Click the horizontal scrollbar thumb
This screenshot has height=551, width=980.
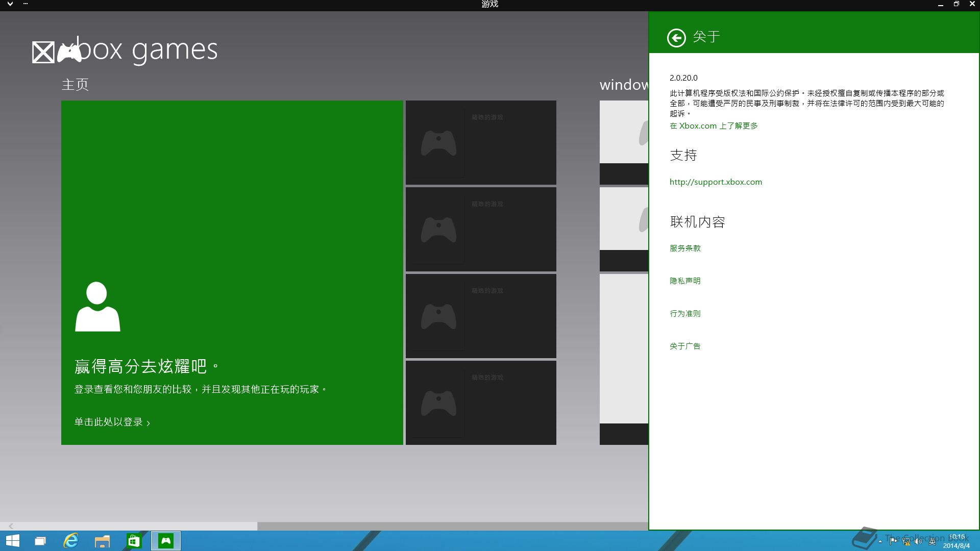point(453,526)
